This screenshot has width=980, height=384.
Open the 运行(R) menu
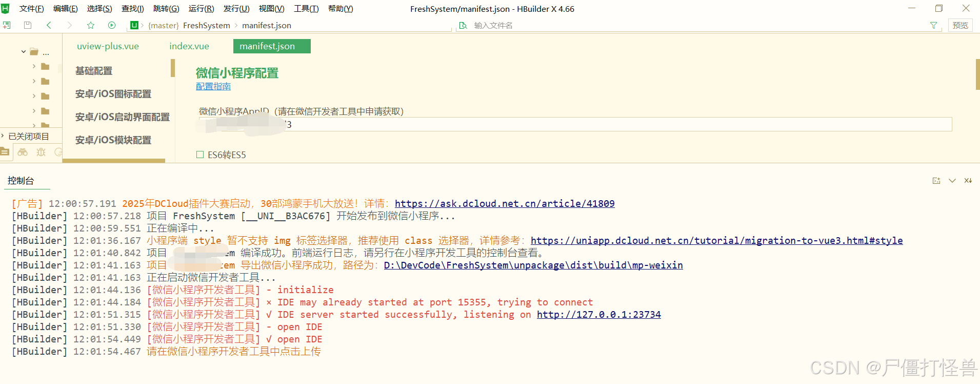coord(201,9)
